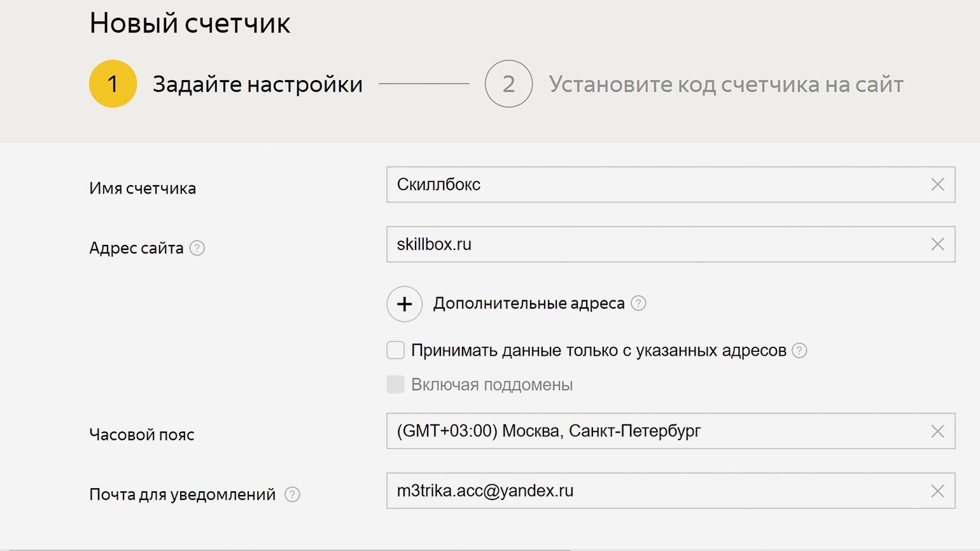Focus the Имя счетчика input field

point(655,185)
